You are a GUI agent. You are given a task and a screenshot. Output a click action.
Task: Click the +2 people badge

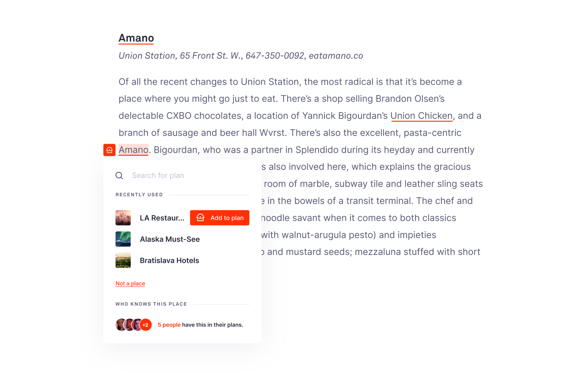click(146, 325)
